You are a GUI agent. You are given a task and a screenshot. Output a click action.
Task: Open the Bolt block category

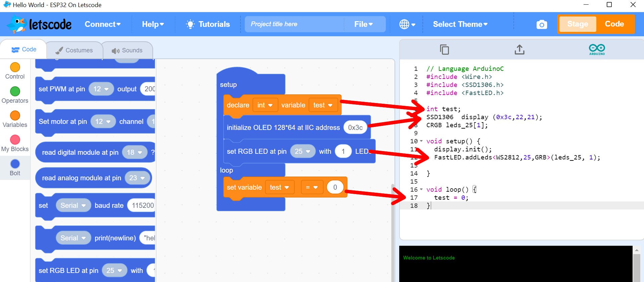click(x=15, y=168)
